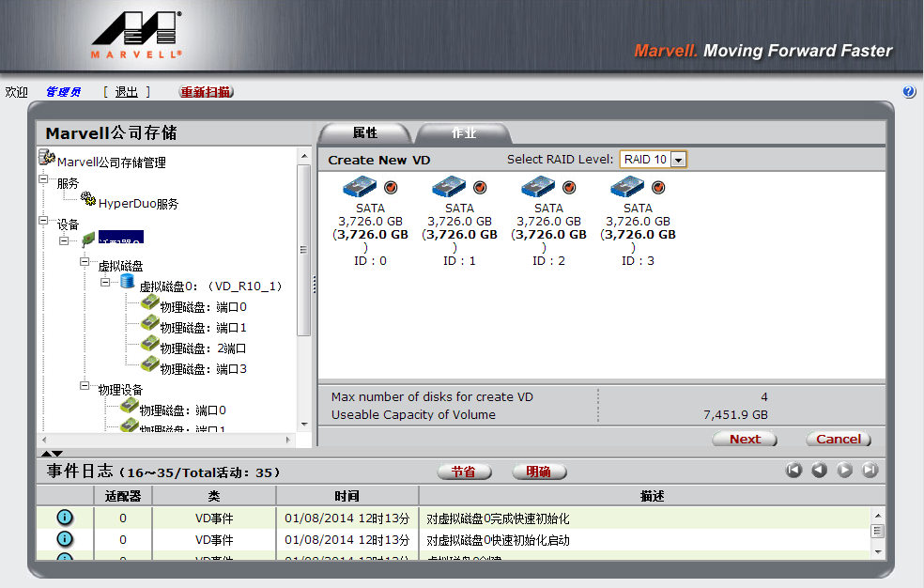This screenshot has width=924, height=588.
Task: Click the Marvell logo in header
Action: [136, 36]
